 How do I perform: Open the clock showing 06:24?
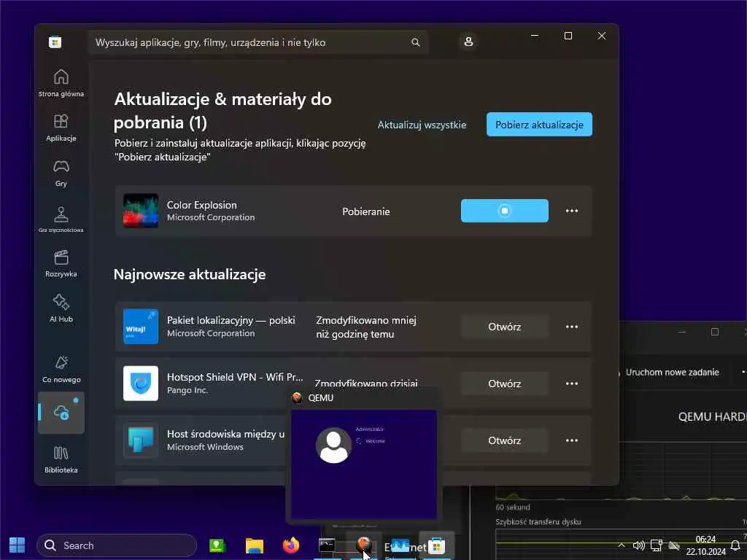click(705, 545)
